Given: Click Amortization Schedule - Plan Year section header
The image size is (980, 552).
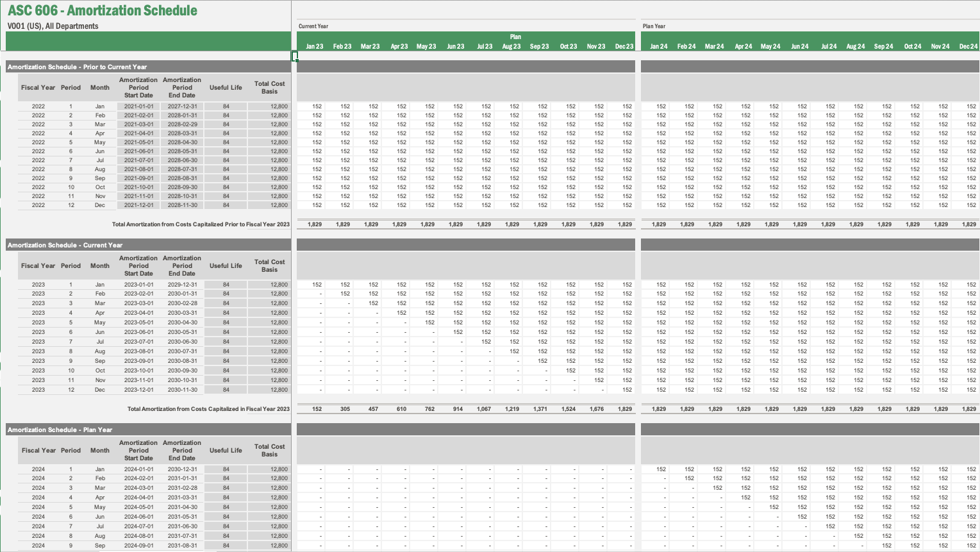Looking at the screenshot, I should pos(60,430).
